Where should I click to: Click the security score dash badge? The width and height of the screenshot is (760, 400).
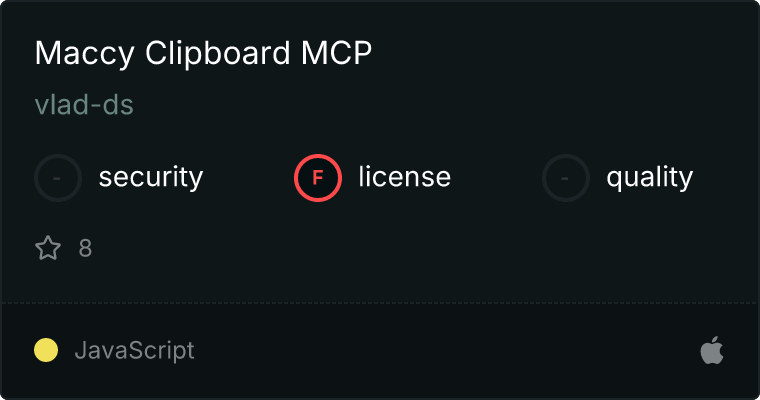click(x=58, y=178)
